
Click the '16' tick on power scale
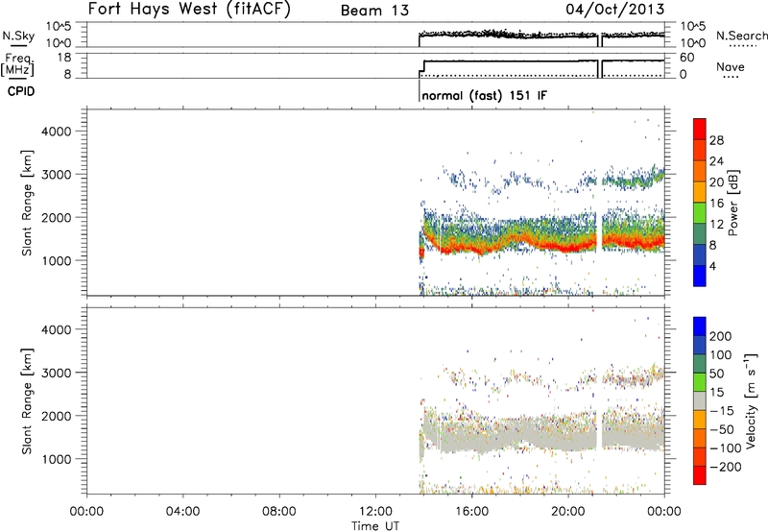(716, 204)
